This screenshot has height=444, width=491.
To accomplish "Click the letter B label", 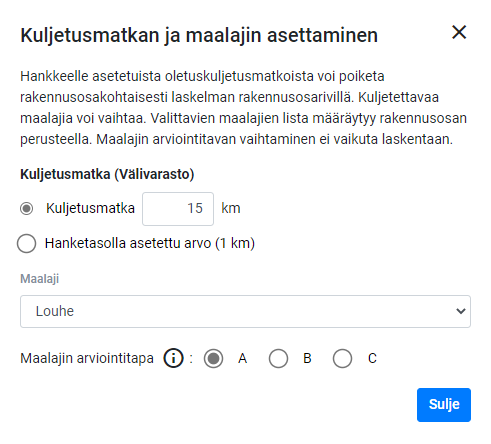I will pyautogui.click(x=307, y=358).
